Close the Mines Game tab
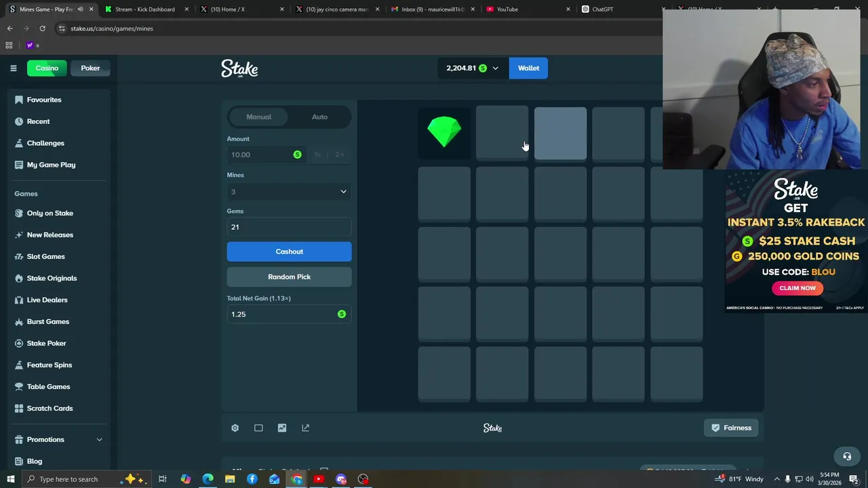Viewport: 868px width, 488px height. click(x=91, y=9)
